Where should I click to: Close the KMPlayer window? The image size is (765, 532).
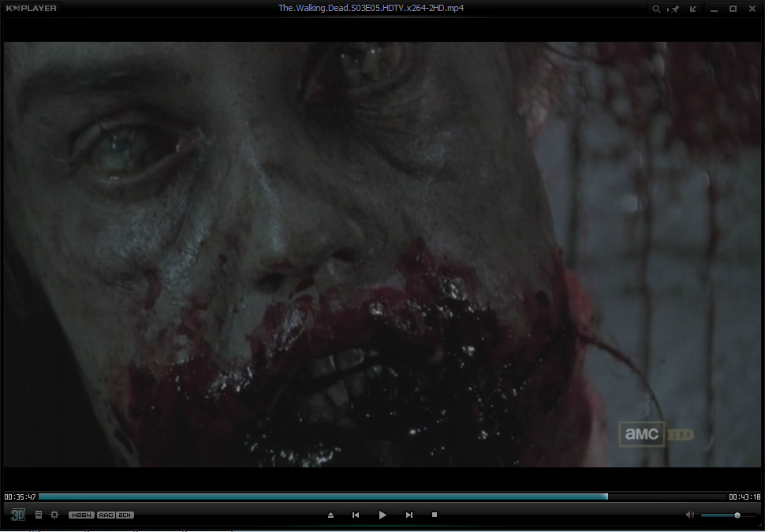tap(752, 9)
